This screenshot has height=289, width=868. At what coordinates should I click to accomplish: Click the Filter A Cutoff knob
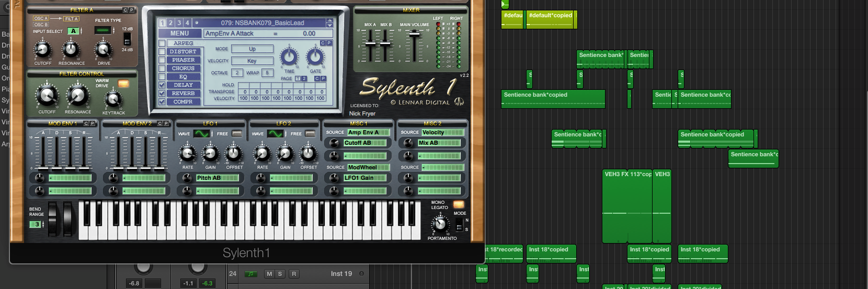pos(42,50)
